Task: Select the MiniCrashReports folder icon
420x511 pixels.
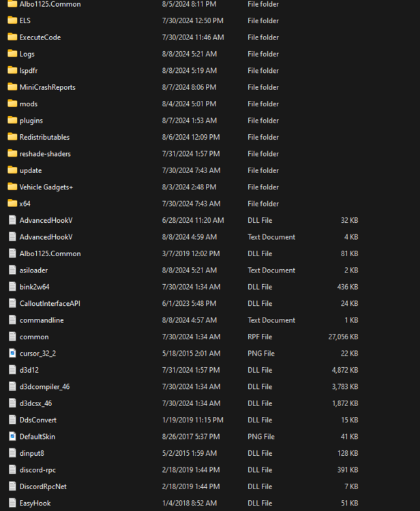Action: coord(12,87)
